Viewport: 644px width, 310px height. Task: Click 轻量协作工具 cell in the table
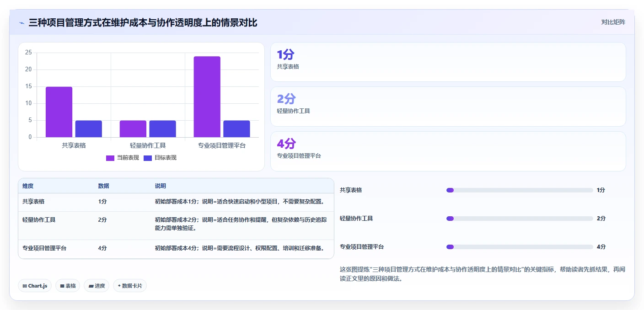click(39, 220)
